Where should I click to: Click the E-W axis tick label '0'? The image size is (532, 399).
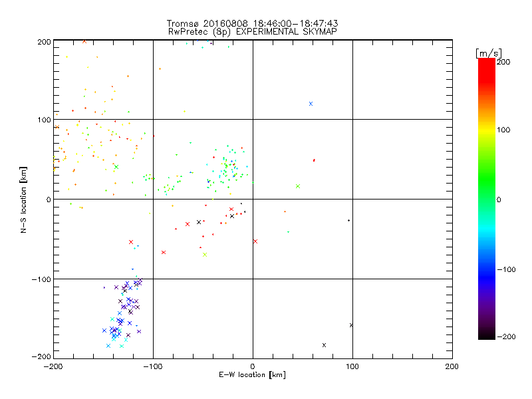click(x=253, y=366)
